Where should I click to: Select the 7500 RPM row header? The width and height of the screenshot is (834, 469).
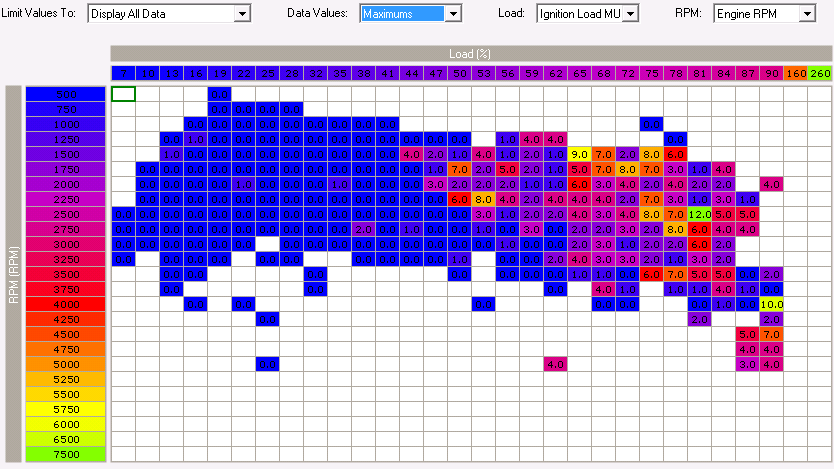67,455
